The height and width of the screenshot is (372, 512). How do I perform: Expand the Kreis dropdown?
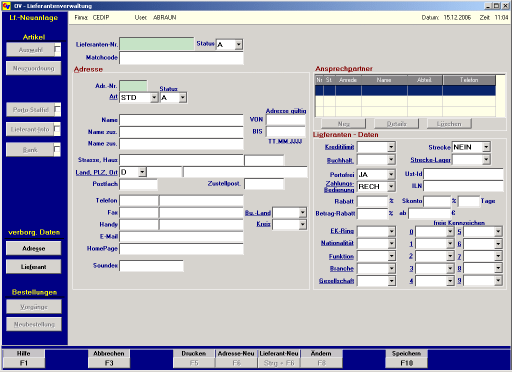302,224
